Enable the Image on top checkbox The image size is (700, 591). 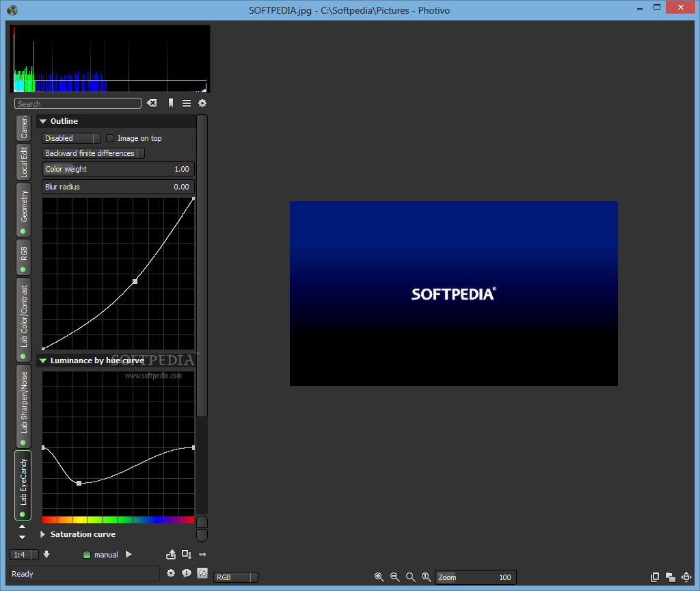tap(110, 138)
